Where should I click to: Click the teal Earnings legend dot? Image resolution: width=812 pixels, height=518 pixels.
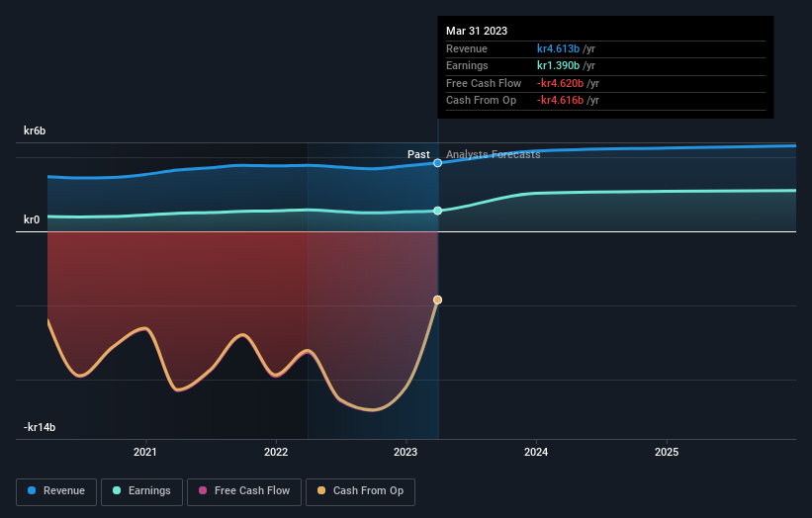pyautogui.click(x=117, y=490)
